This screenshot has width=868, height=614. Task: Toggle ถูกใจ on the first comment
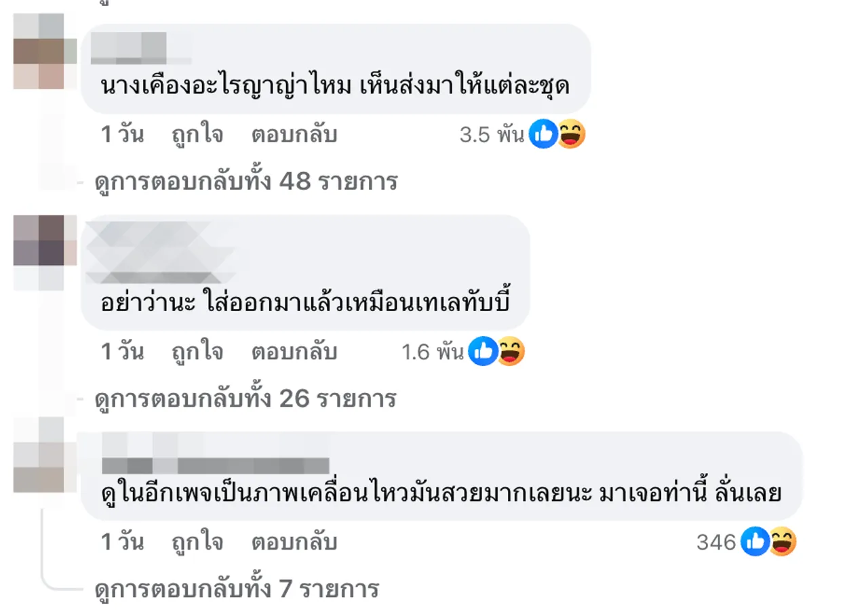[197, 134]
